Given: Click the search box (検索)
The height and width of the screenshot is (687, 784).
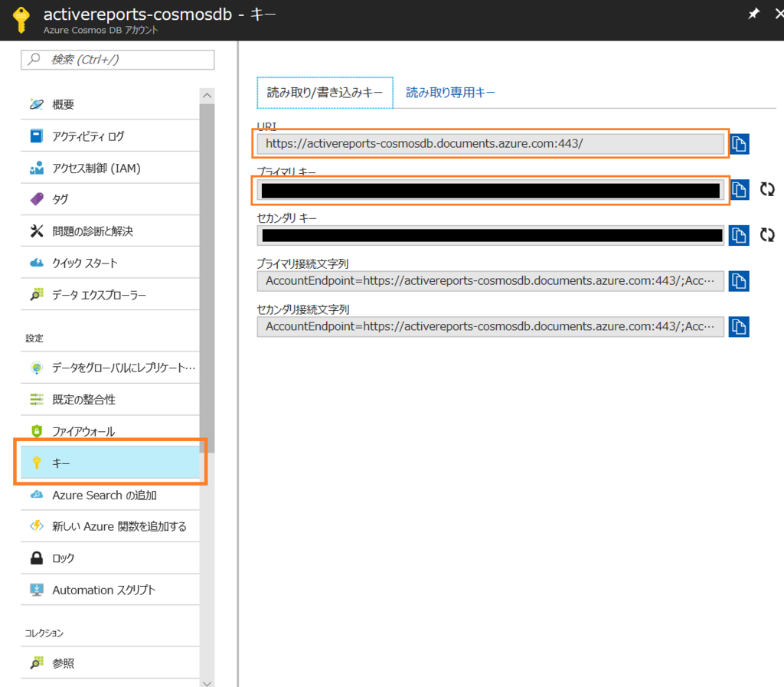Looking at the screenshot, I should 117,60.
